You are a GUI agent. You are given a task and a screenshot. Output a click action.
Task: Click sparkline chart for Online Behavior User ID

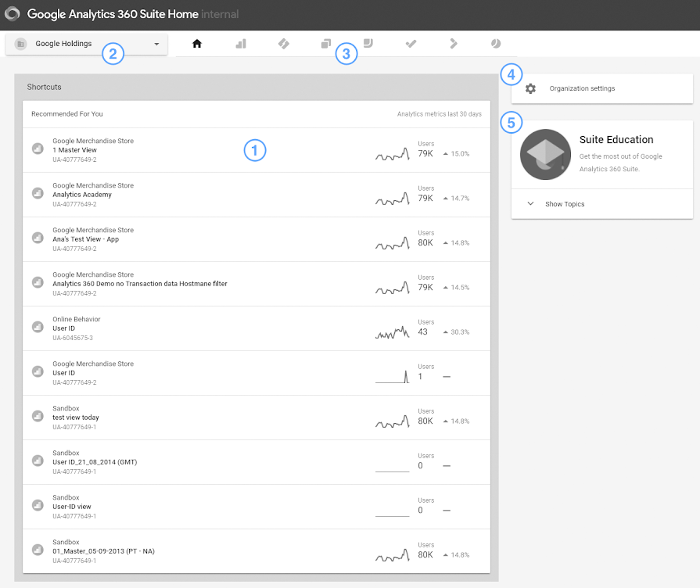point(393,332)
